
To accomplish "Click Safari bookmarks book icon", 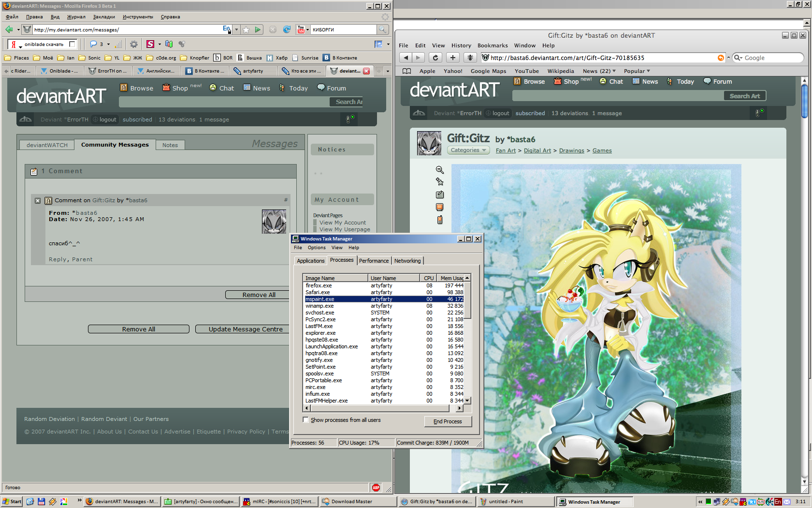I will point(407,71).
